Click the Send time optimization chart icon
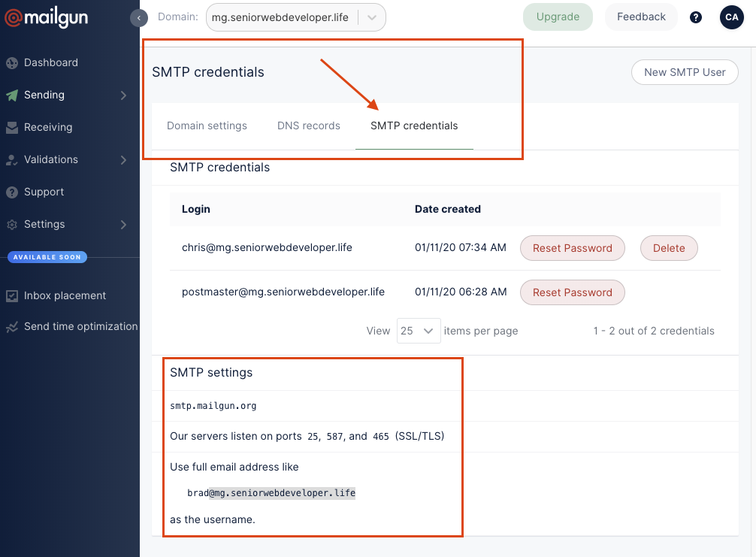The image size is (756, 557). tap(12, 326)
